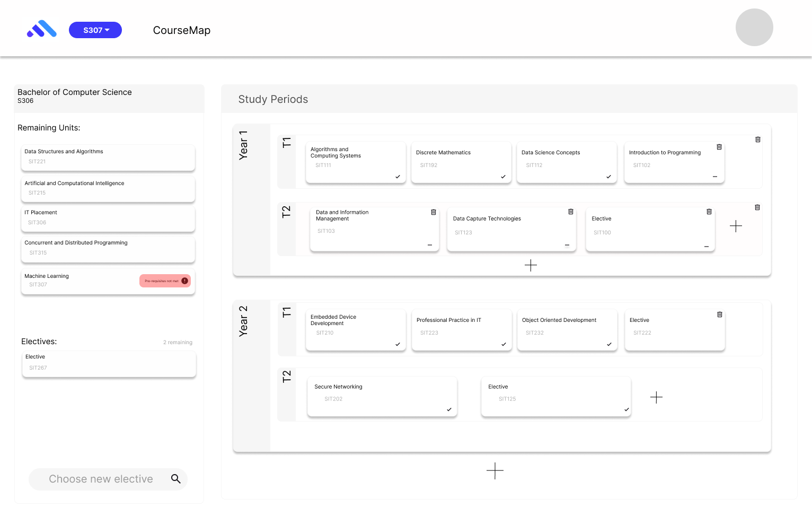Screen dimensions: 812x525
Task: Delete Data and Information Management from Year 1 T2
Action: click(433, 212)
